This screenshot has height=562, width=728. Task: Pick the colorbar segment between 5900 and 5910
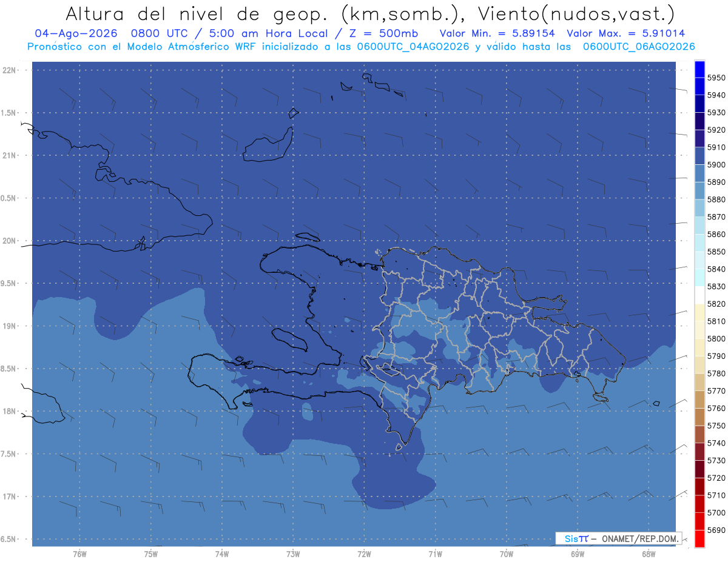(699, 156)
